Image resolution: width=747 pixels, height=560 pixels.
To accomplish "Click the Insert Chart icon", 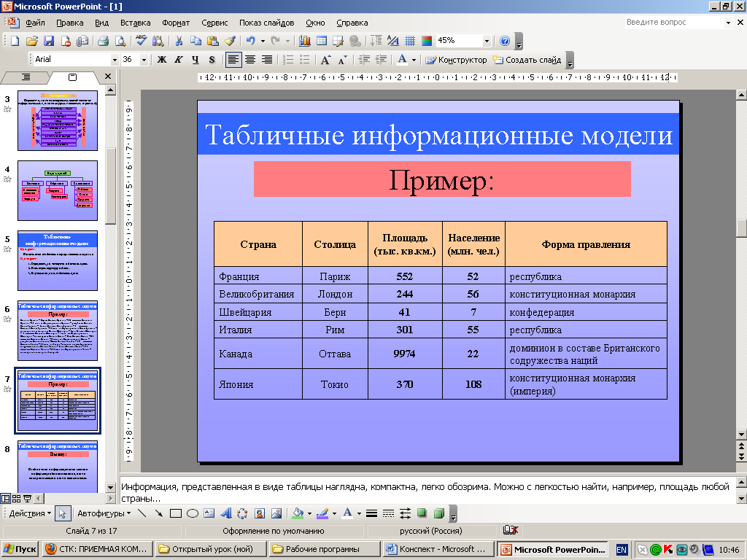I will (304, 41).
